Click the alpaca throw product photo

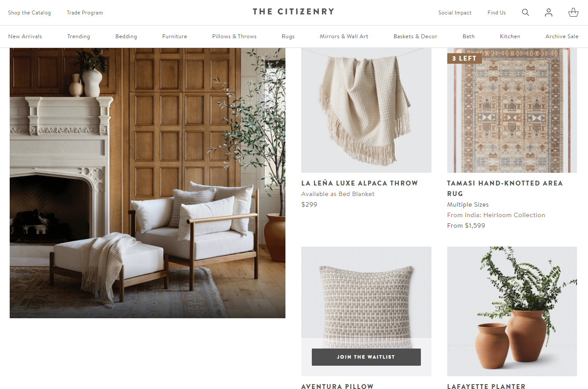(366, 110)
